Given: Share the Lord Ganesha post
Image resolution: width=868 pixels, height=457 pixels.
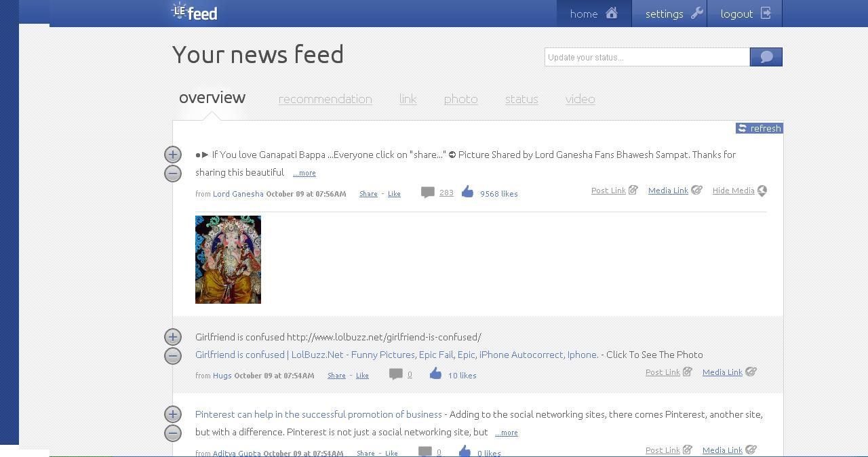Looking at the screenshot, I should pos(368,194).
